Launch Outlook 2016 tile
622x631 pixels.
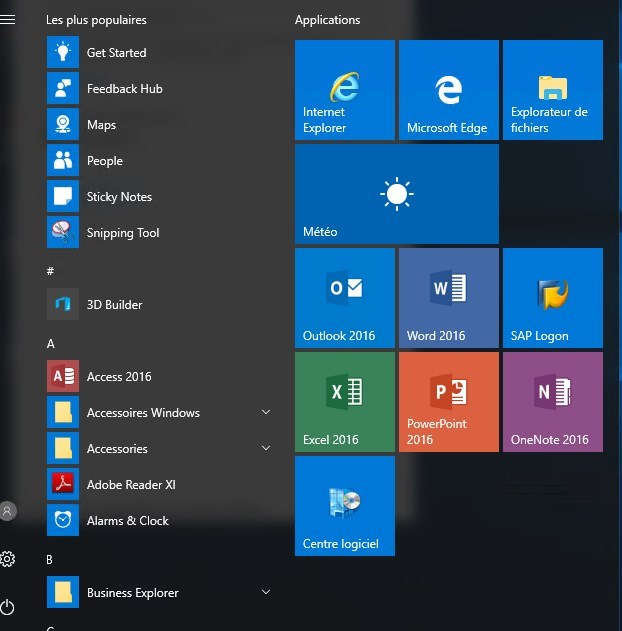point(345,298)
